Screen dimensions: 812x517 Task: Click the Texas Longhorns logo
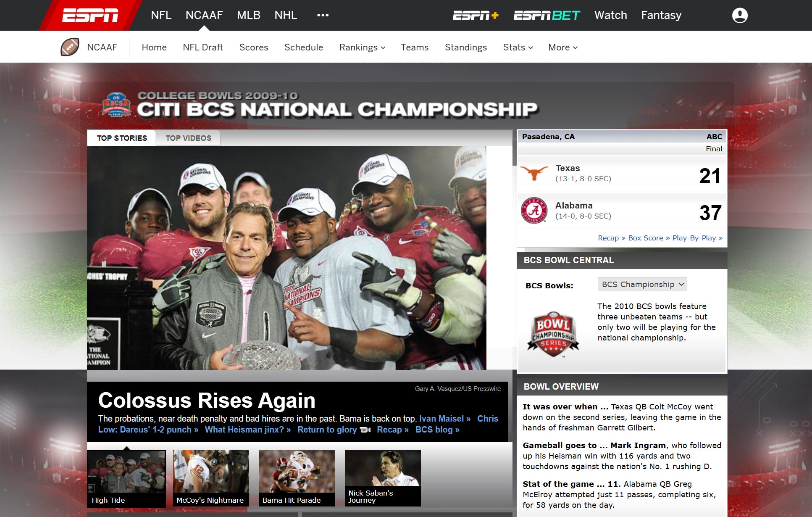click(x=534, y=173)
